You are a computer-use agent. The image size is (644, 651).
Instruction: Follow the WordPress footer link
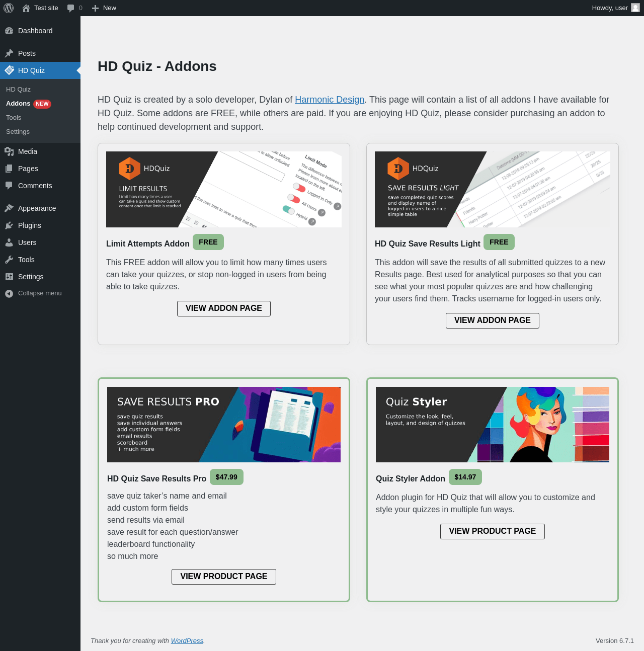187,640
